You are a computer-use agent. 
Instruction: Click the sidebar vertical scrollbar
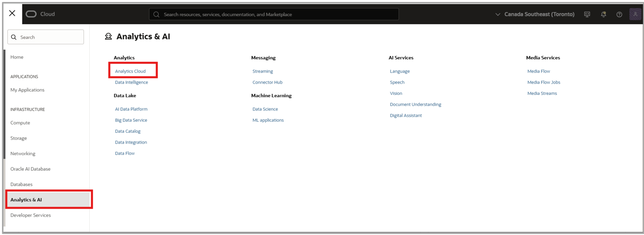[x=5, y=105]
